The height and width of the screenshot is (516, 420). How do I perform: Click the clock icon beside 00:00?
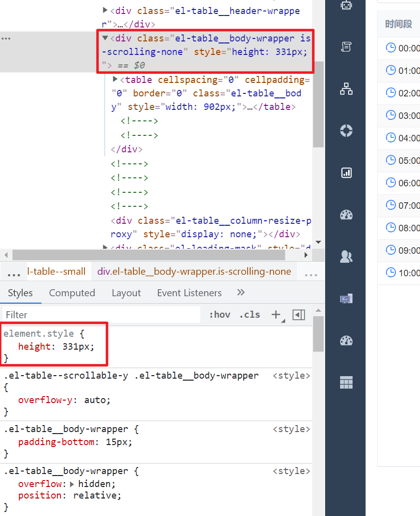pos(391,48)
